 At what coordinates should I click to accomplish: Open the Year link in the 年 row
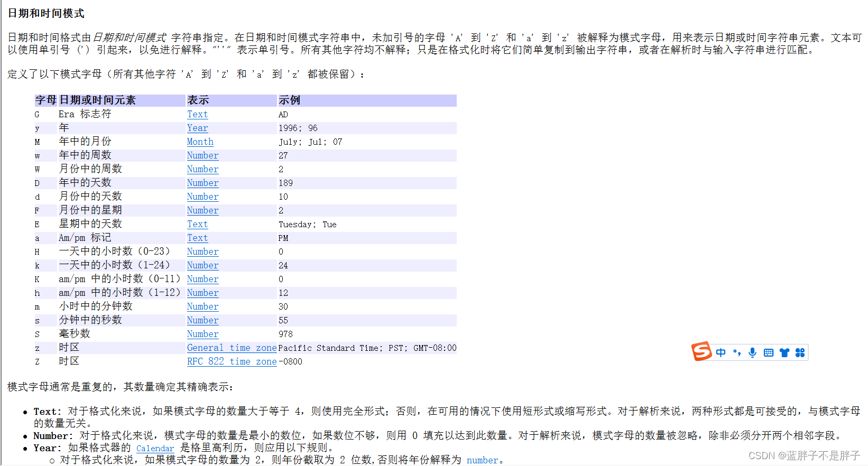tap(197, 128)
